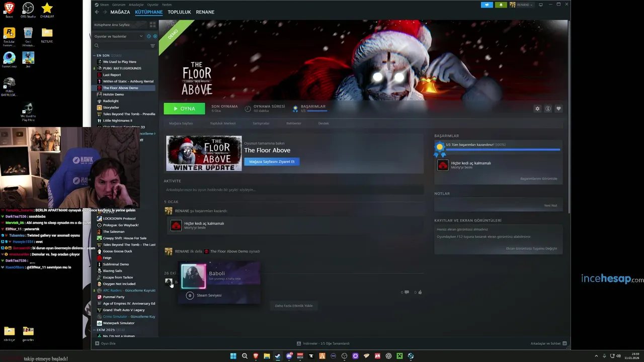Add game to favorites heart icon
This screenshot has height=362, width=644.
558,109
